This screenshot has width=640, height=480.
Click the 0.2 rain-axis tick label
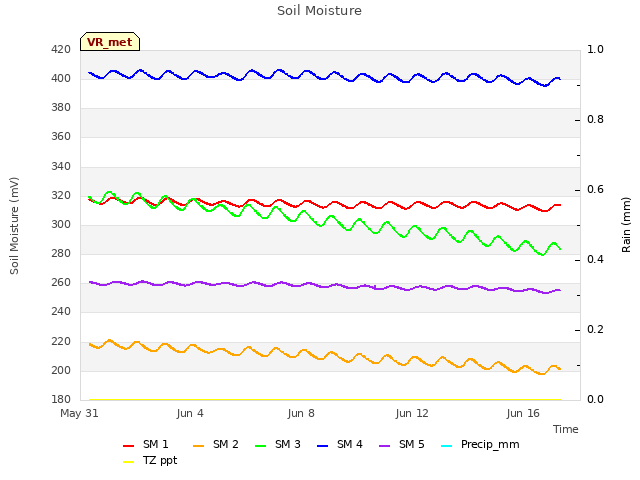(x=595, y=329)
